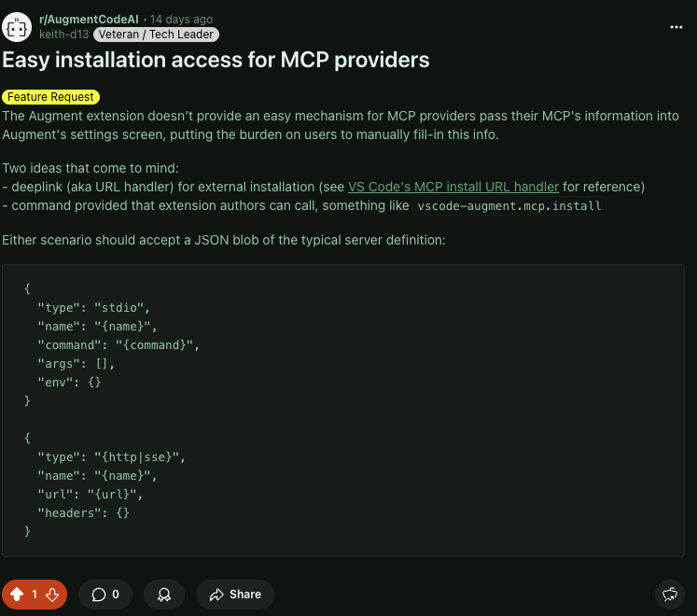Click the Either scenario should accept sentence

[224, 240]
